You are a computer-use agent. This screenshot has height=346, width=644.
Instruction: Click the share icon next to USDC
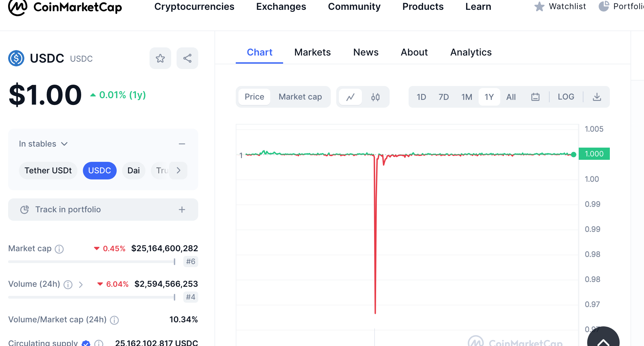(x=187, y=58)
